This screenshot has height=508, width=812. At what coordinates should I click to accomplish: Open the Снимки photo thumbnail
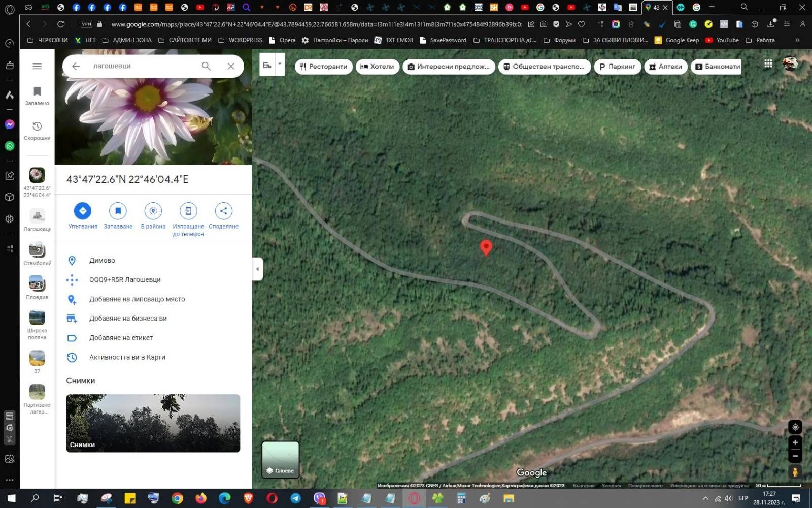point(153,423)
